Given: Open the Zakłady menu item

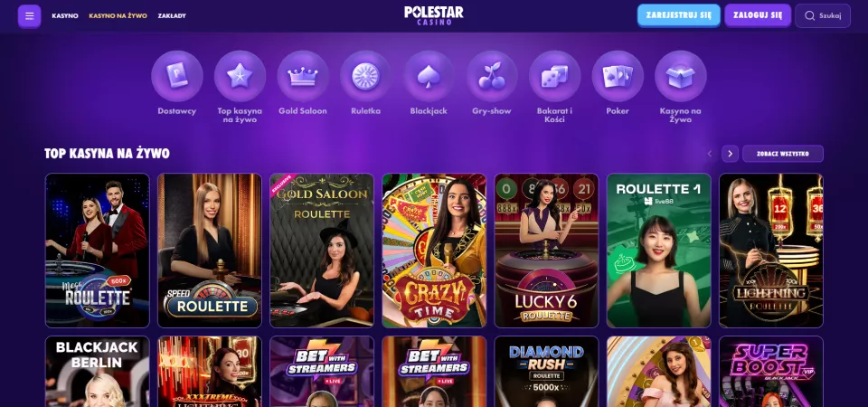Looking at the screenshot, I should pos(172,16).
